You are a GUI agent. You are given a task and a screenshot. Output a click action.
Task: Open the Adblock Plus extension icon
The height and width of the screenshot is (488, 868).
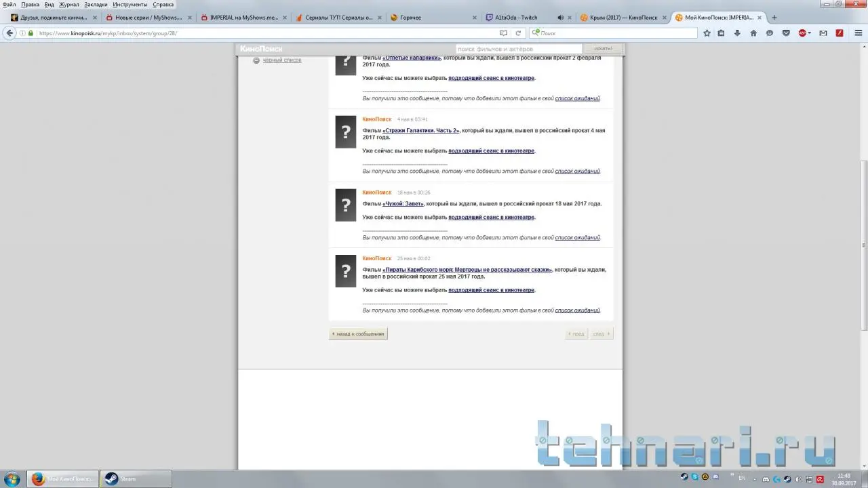pos(804,33)
